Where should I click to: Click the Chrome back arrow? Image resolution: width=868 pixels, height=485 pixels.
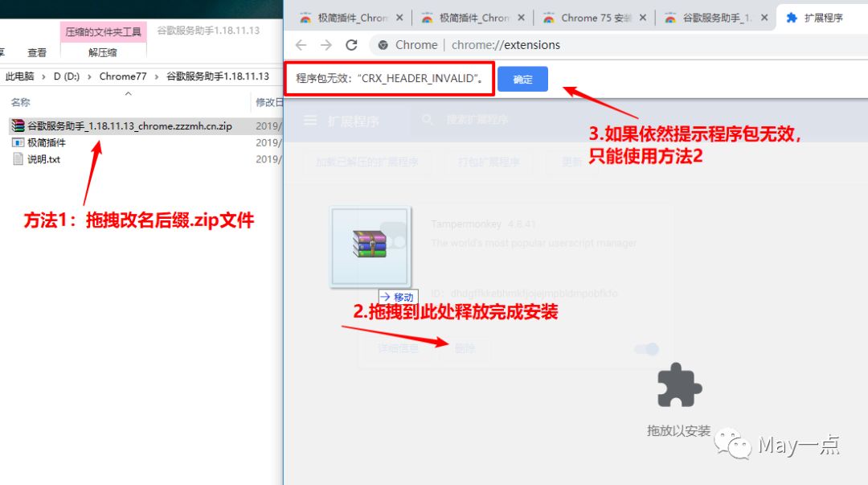pyautogui.click(x=301, y=45)
